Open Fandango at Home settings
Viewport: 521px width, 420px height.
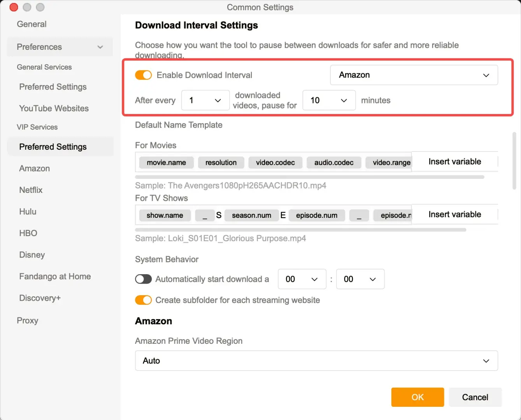point(55,276)
